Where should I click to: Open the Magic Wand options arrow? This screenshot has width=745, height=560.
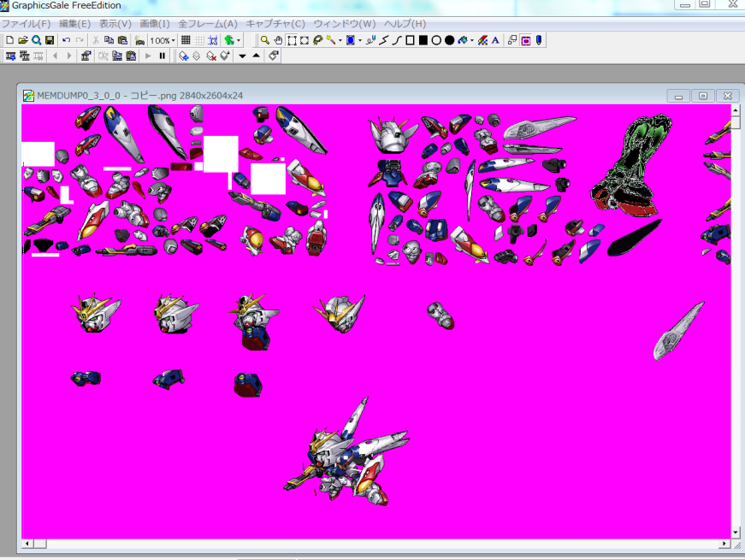click(340, 40)
